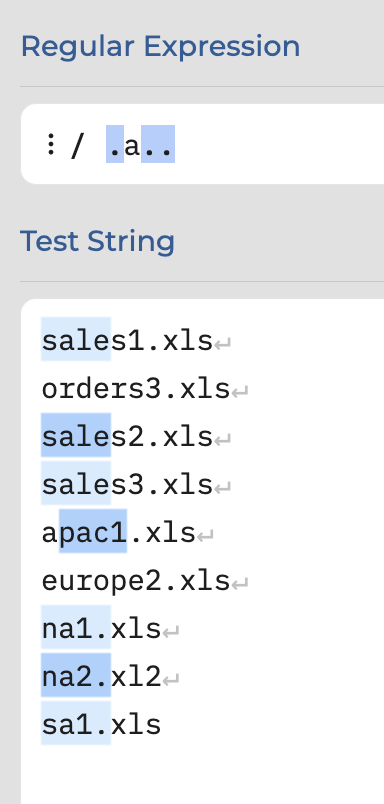Click the trailing two dots in regex
Screen dimensions: 384x804
[158, 144]
